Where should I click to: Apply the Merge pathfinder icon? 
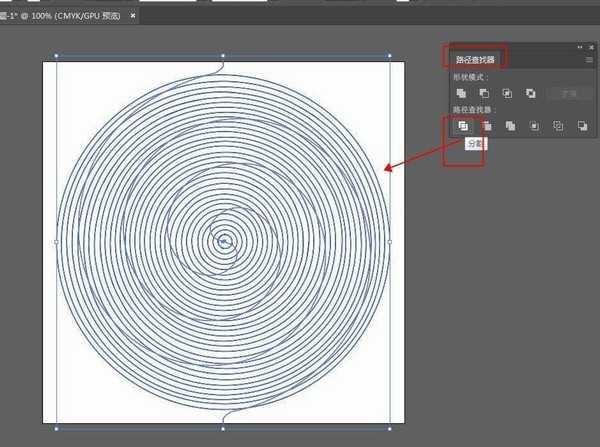[x=510, y=126]
